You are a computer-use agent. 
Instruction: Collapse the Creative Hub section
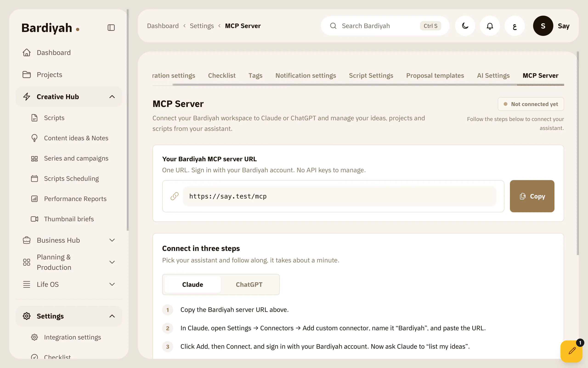tap(112, 97)
